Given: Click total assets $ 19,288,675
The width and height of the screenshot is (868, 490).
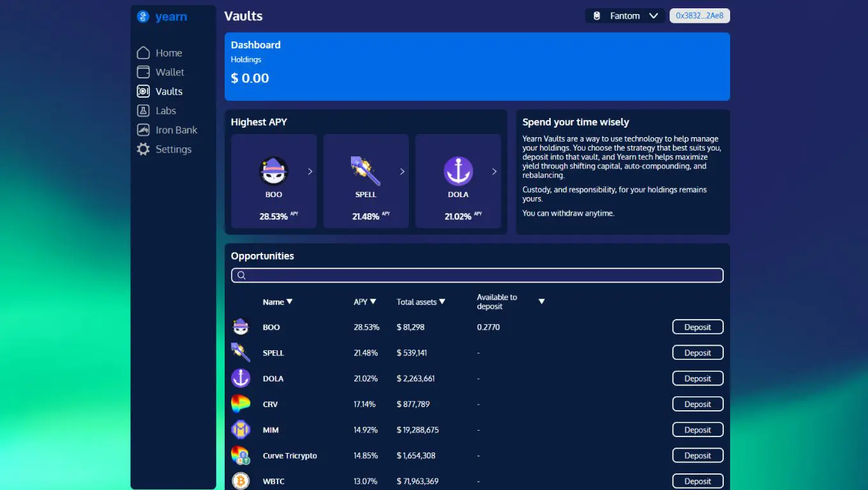Looking at the screenshot, I should 417,430.
